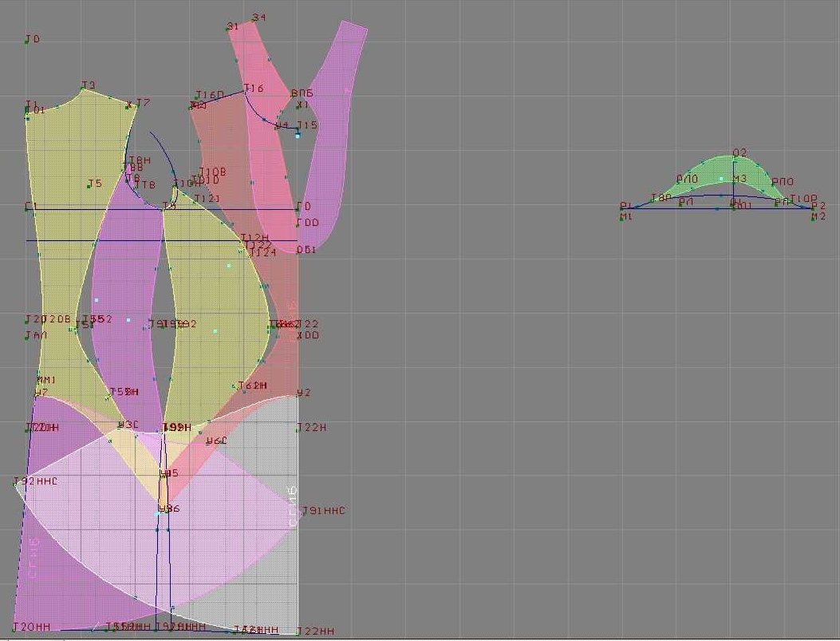Click point O2 at the sleeve cap top

(x=734, y=156)
